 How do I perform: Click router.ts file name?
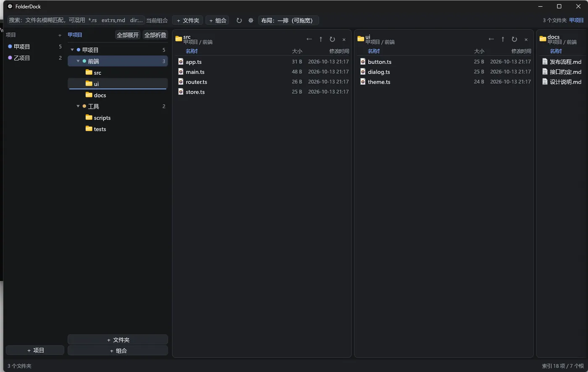point(196,82)
